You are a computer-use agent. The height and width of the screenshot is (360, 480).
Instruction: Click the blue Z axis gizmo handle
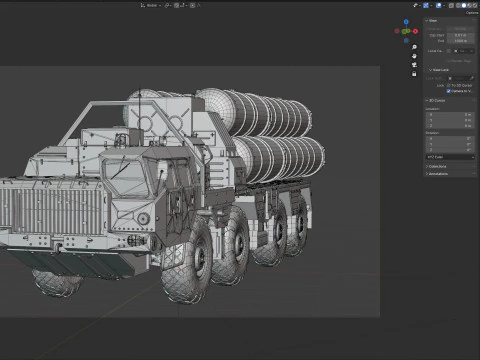(406, 22)
